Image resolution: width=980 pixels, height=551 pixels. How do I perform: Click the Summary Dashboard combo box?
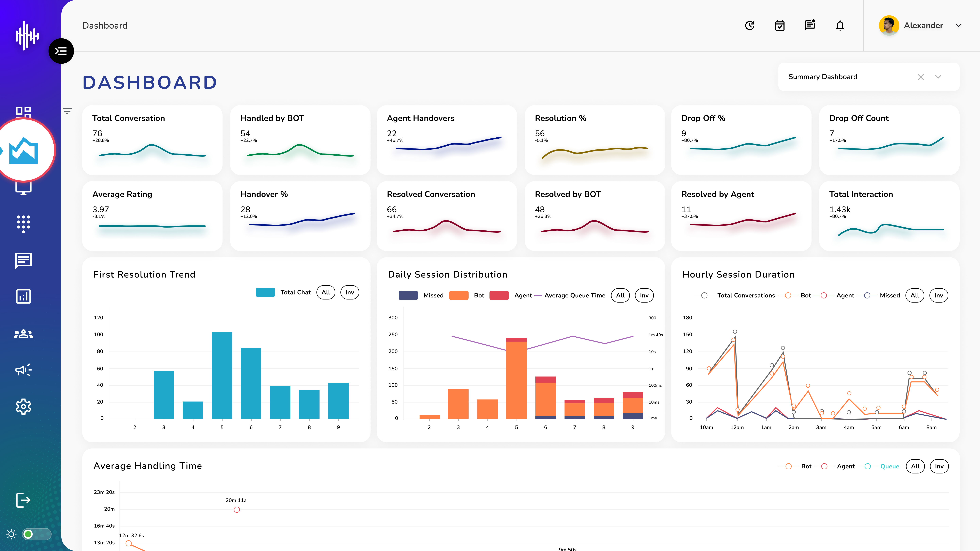click(x=869, y=77)
